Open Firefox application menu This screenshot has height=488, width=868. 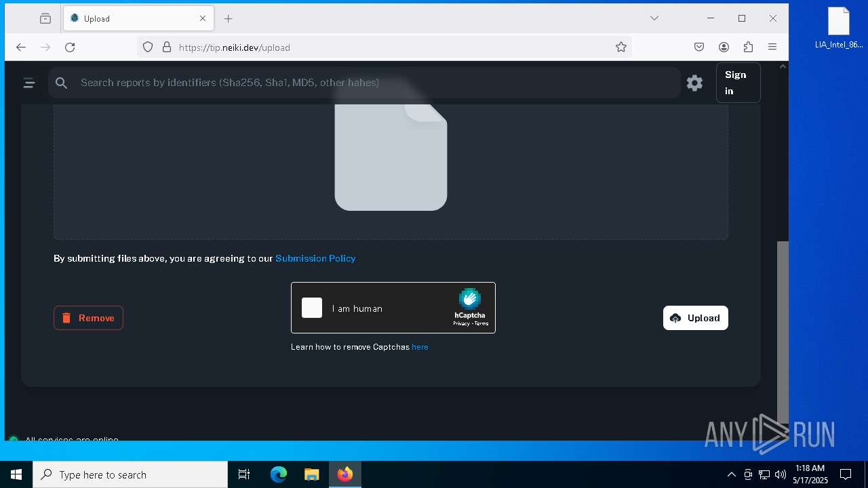pyautogui.click(x=772, y=47)
